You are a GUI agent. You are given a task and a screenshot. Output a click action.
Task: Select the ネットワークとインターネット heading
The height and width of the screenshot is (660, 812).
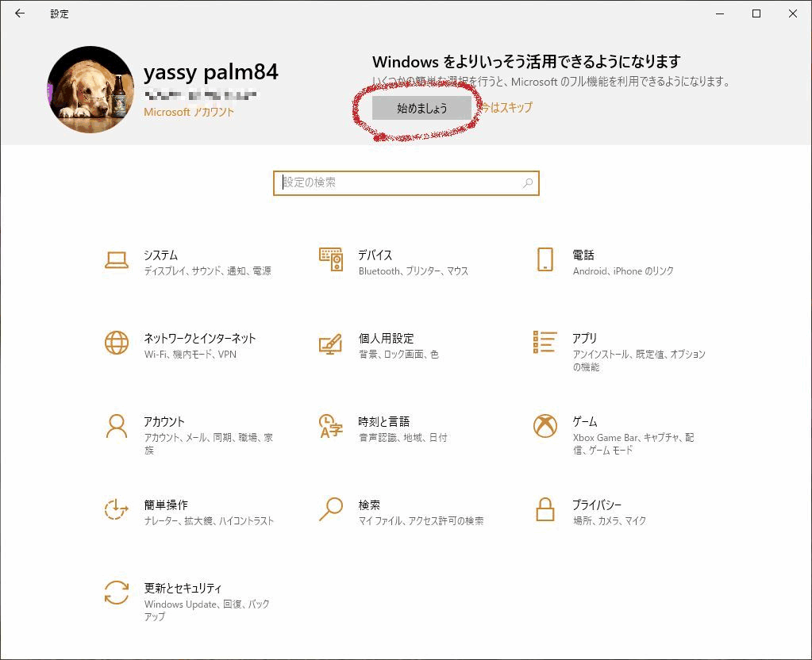[x=200, y=339]
